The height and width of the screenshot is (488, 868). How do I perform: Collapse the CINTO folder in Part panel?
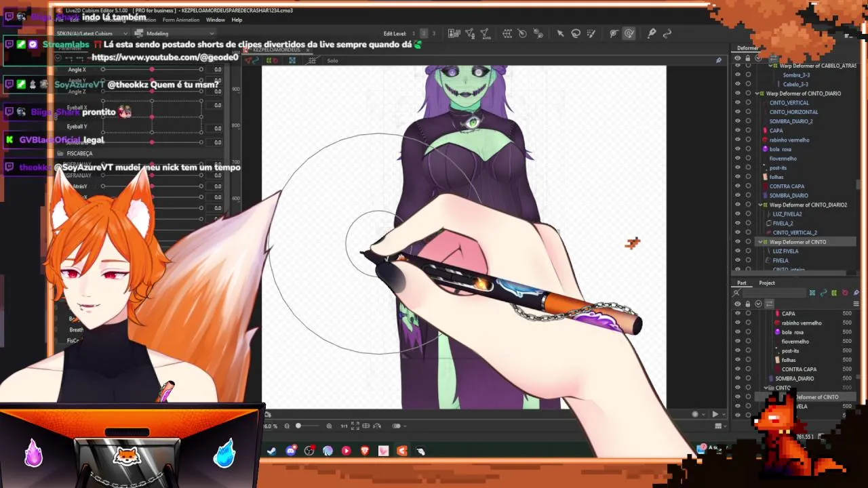pos(767,388)
